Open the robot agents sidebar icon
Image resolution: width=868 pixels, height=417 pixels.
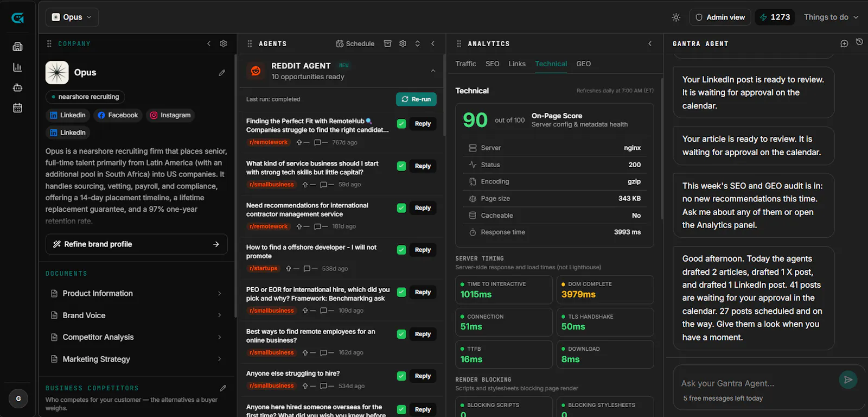(17, 87)
